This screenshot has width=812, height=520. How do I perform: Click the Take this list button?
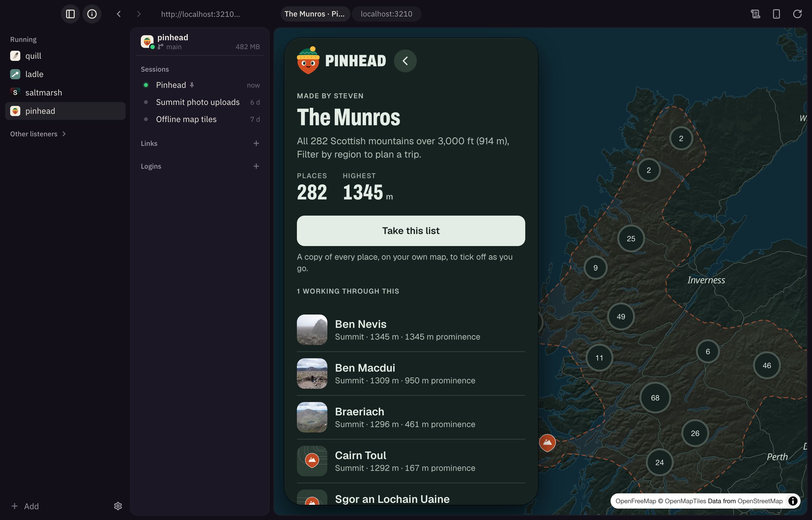pyautogui.click(x=411, y=231)
